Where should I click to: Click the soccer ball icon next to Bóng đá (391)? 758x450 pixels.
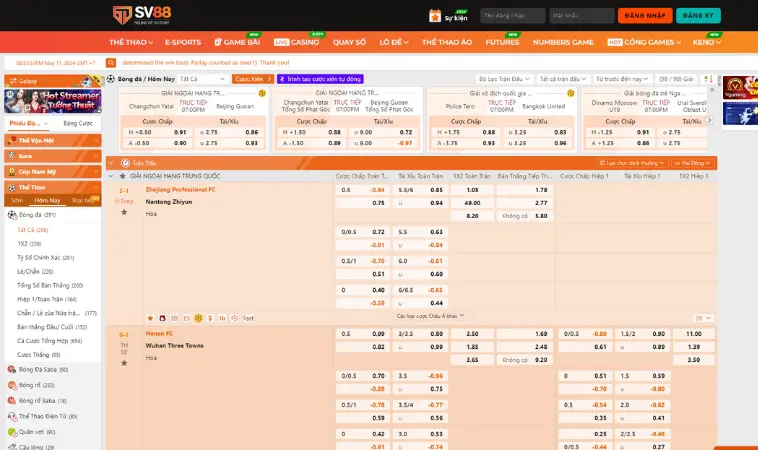point(12,214)
